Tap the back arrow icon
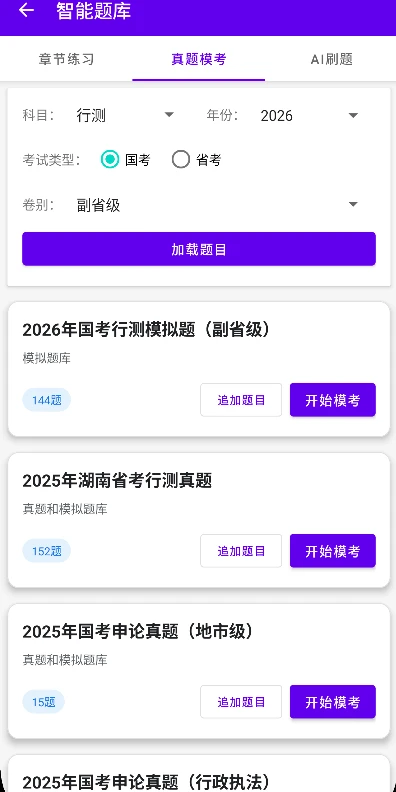Screen dimensions: 396x792 (26, 11)
